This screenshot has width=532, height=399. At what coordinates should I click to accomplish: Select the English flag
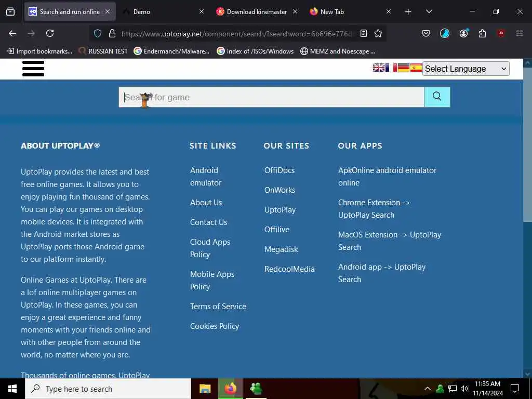[x=379, y=68]
